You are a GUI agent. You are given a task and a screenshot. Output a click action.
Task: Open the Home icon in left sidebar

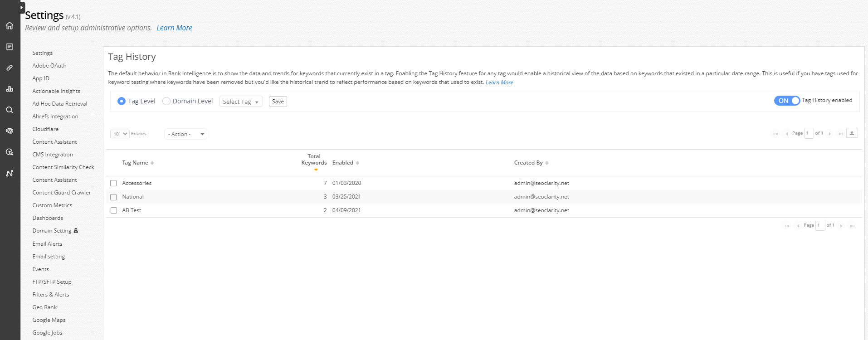point(10,26)
